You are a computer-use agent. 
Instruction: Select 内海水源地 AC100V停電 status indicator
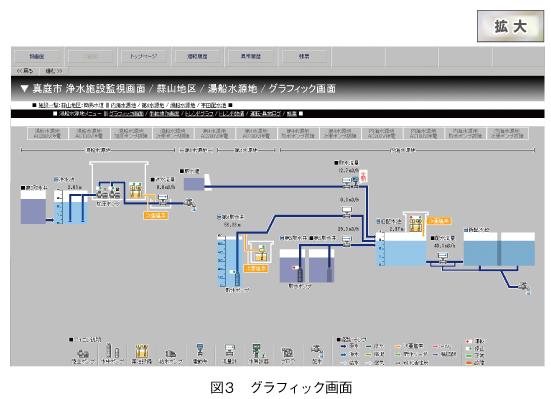tap(423, 133)
